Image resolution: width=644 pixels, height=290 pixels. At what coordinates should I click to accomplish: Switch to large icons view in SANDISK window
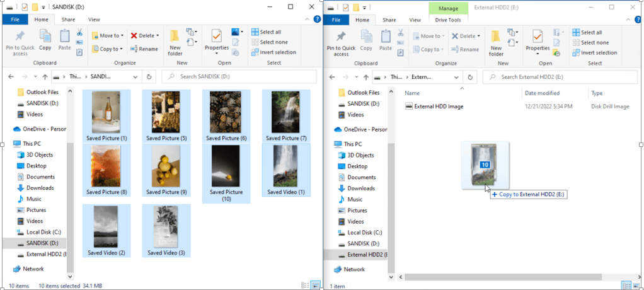coord(316,285)
